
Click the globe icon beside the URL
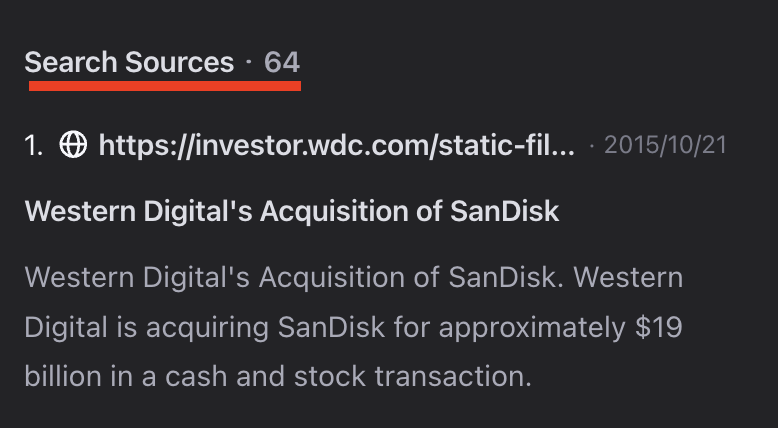[73, 146]
